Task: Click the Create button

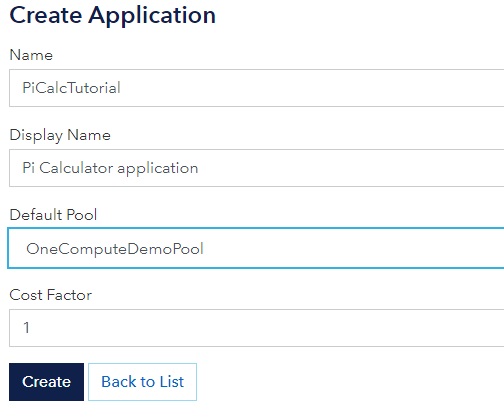Action: [x=46, y=382]
